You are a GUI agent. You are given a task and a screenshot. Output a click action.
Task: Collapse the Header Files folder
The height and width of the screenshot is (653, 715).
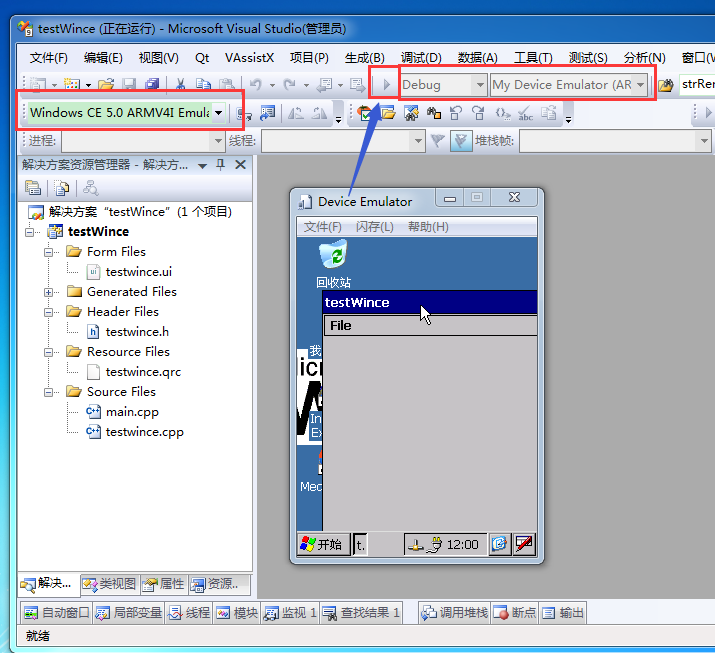click(48, 312)
